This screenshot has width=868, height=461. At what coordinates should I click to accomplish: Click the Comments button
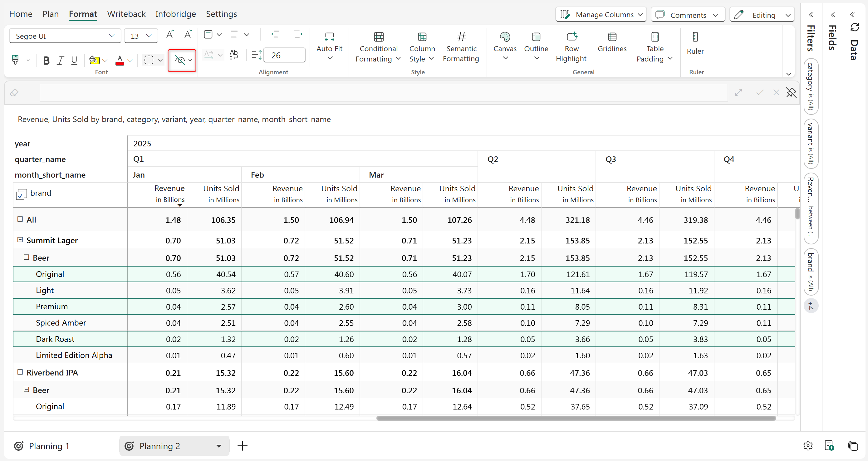[687, 15]
